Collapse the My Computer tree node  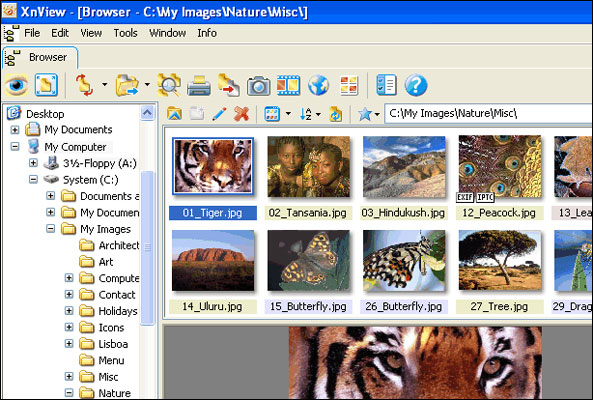point(15,146)
